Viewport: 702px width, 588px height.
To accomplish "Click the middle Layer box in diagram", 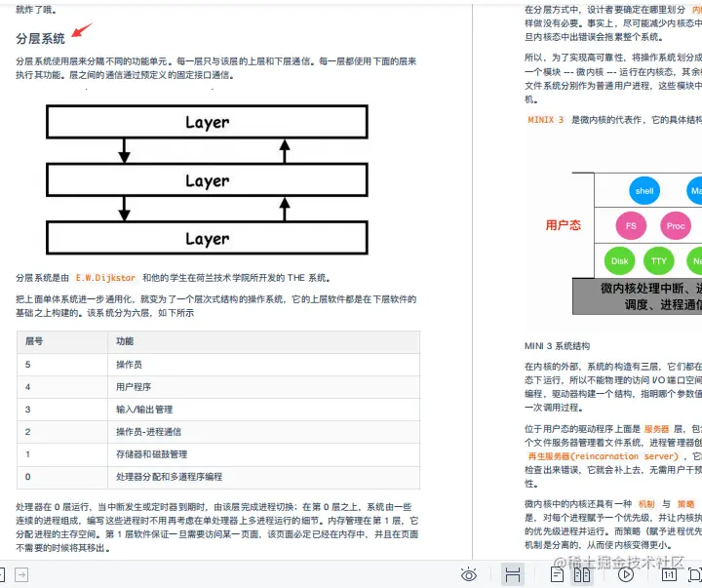I will 207,180.
